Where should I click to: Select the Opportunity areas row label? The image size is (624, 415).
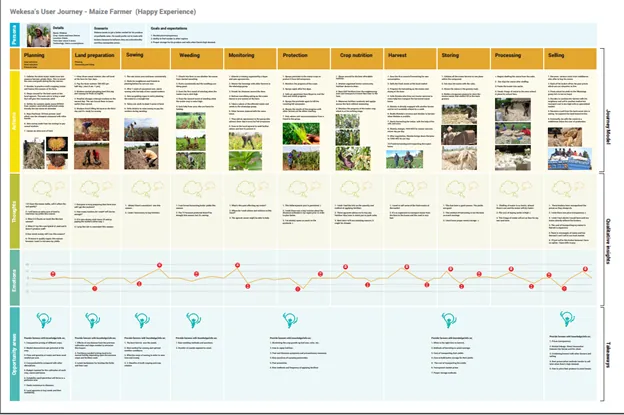[15, 354]
